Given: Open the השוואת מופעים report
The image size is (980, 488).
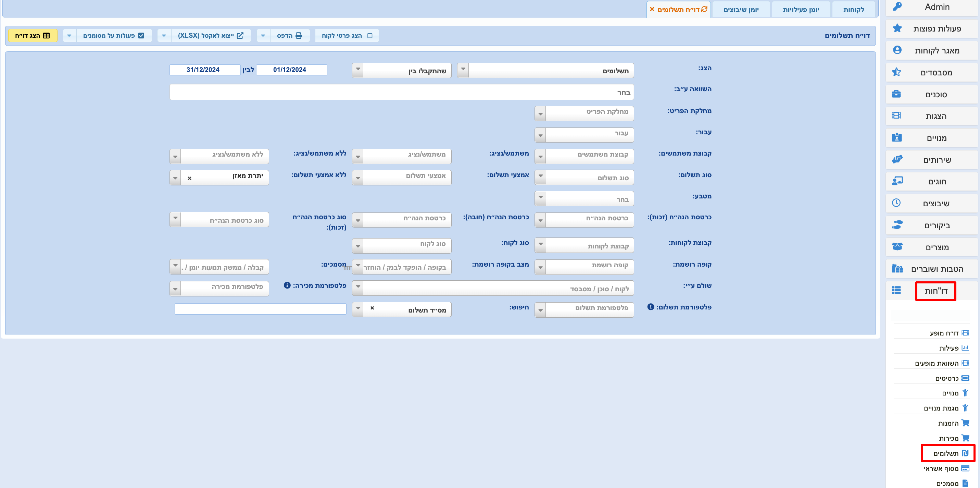Looking at the screenshot, I should pyautogui.click(x=936, y=363).
